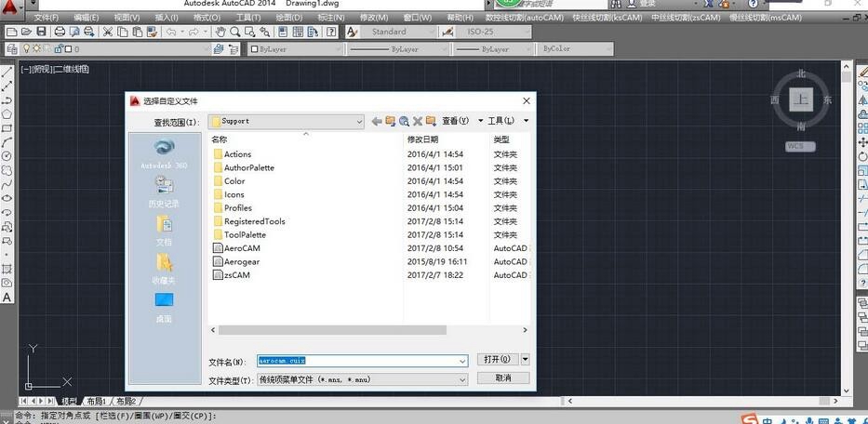Open the ByColor plot style dropdown

click(x=608, y=48)
